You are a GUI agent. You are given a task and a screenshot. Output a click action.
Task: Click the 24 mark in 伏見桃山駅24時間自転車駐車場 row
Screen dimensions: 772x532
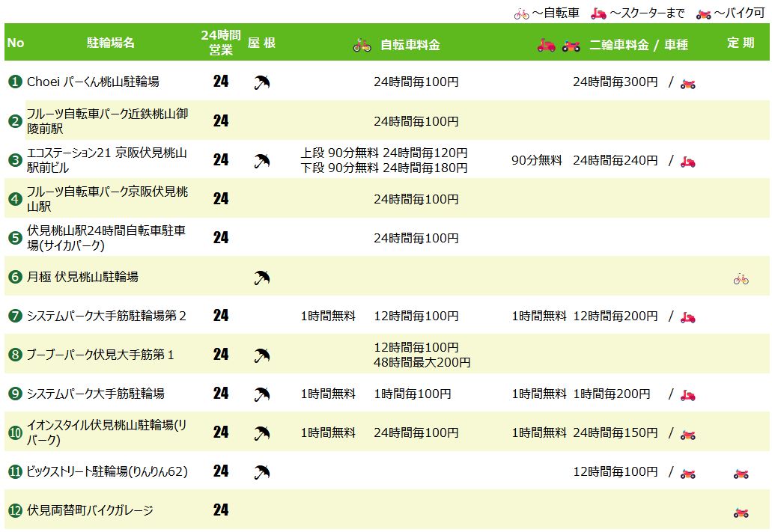[221, 238]
